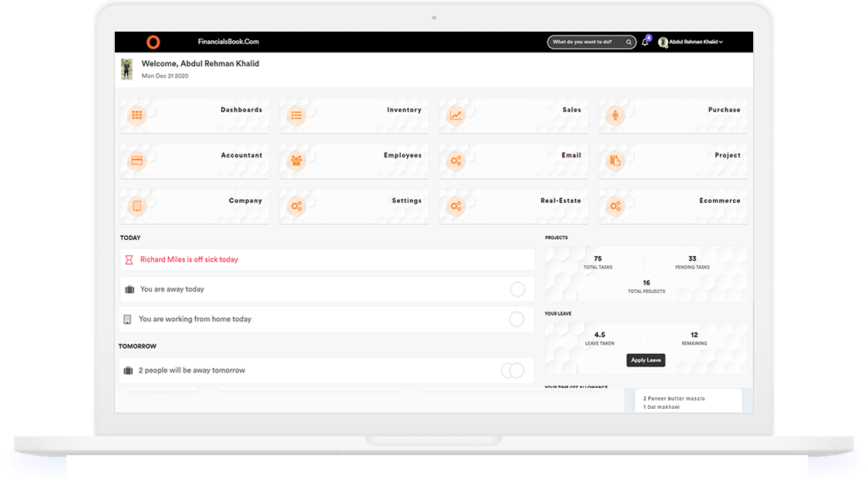Open the Employees module
The height and width of the screenshot is (486, 868).
[x=355, y=161]
